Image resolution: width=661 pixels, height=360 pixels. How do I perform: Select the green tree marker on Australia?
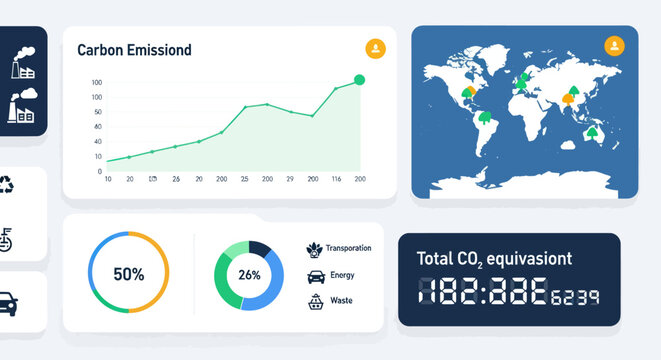[592, 134]
